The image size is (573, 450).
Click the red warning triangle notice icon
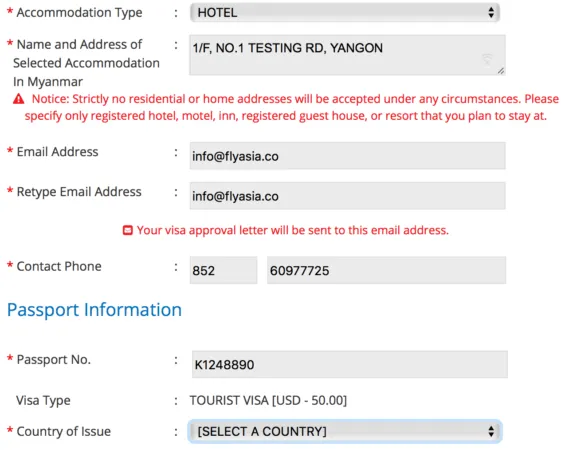(19, 99)
